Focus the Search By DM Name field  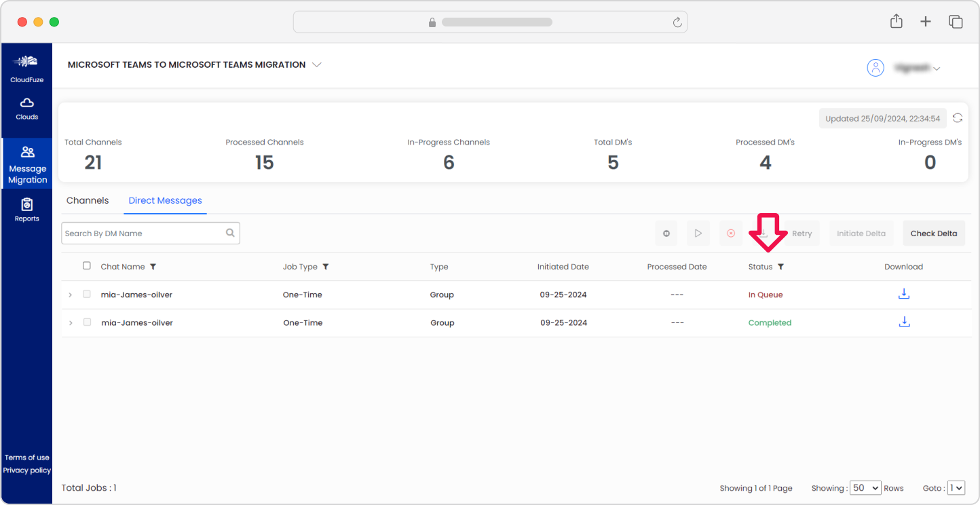[151, 233]
